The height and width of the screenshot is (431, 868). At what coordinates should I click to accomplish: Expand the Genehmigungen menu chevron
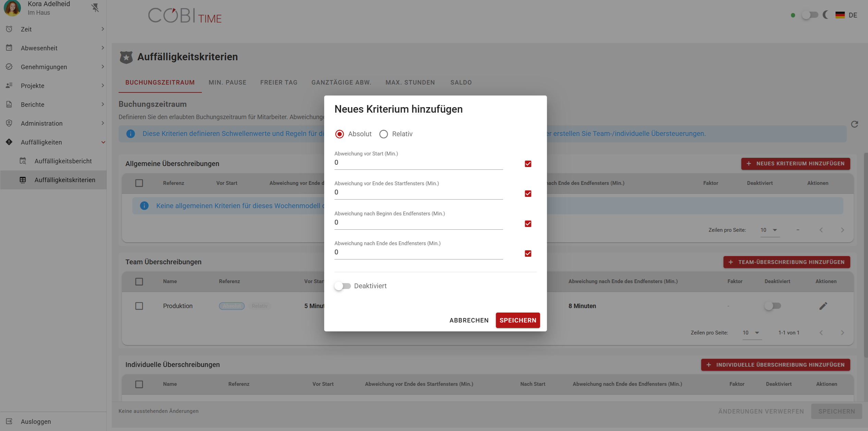coord(102,67)
